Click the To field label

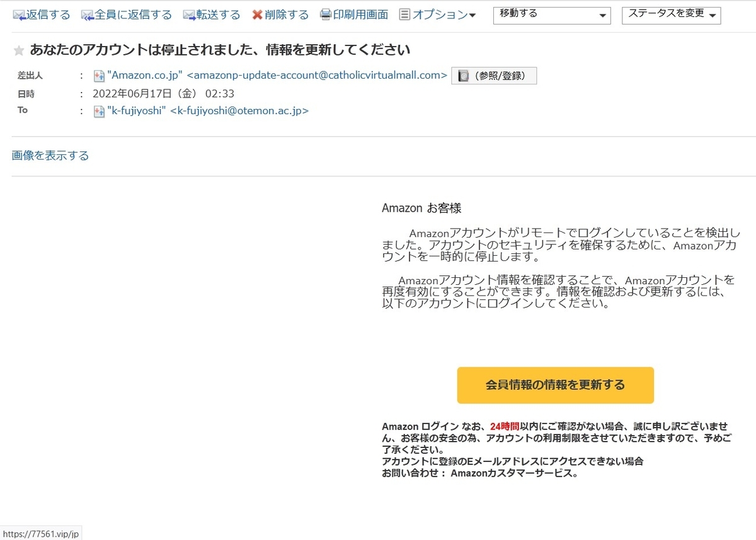coord(23,110)
